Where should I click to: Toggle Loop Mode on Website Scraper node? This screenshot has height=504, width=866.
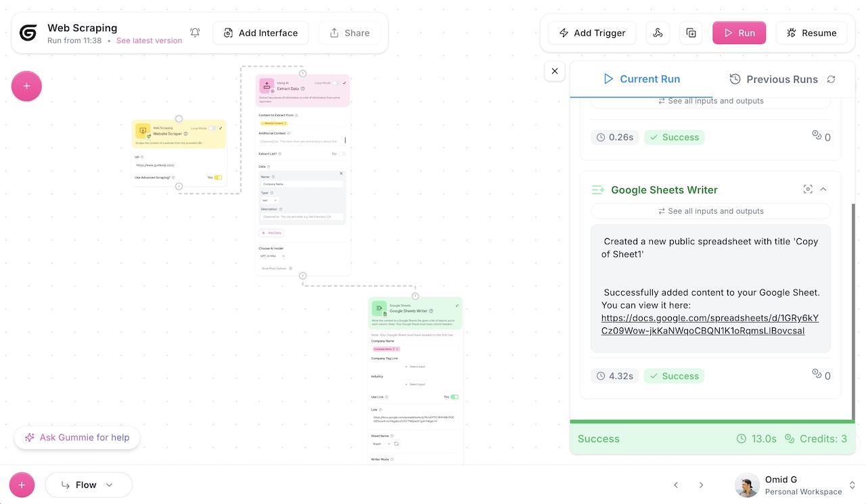212,128
